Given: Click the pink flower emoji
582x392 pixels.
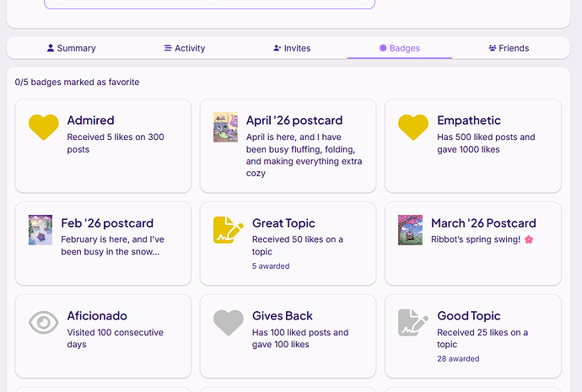Looking at the screenshot, I should (529, 239).
